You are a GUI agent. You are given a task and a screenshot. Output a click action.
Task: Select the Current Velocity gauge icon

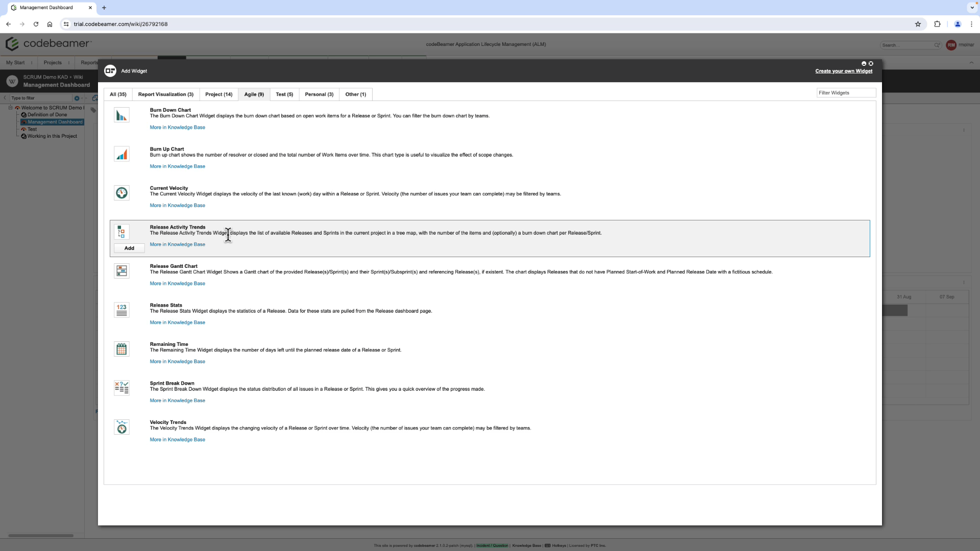pyautogui.click(x=121, y=193)
